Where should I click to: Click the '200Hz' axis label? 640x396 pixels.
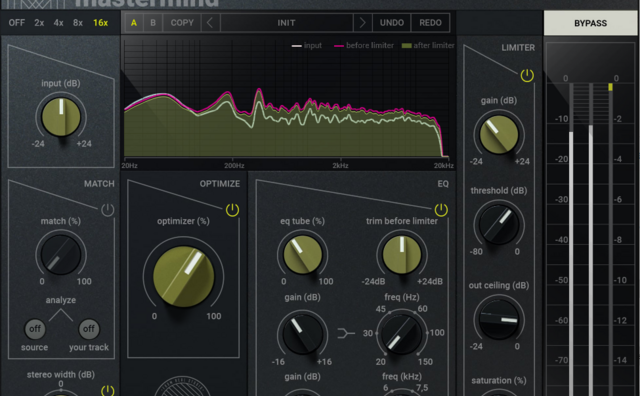[x=234, y=165]
